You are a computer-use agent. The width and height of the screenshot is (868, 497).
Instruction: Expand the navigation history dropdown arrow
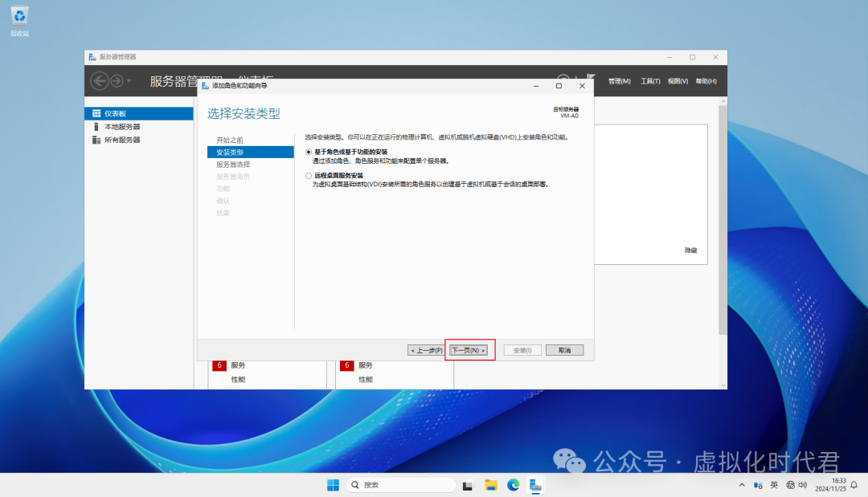coord(129,81)
